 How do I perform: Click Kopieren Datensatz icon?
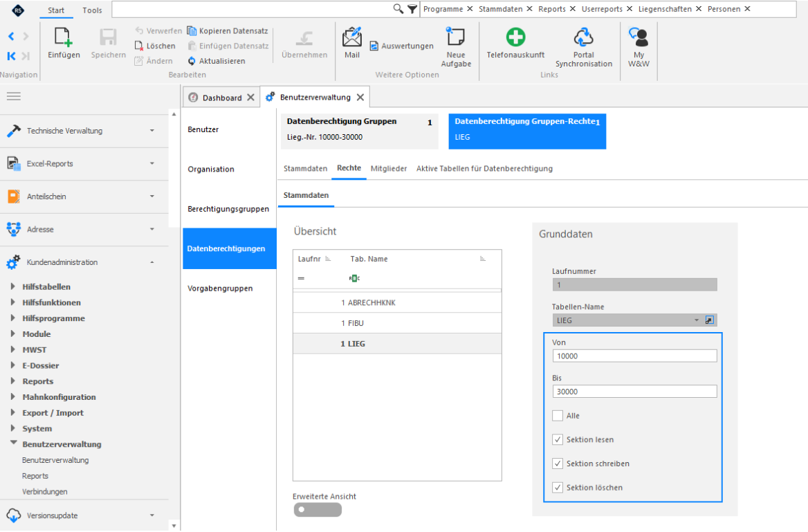coord(192,31)
